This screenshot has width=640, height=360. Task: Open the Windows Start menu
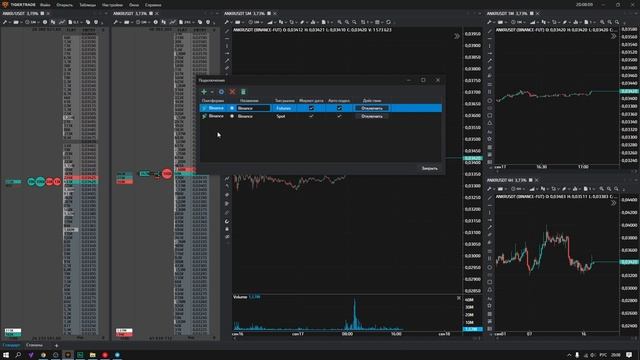[x=6, y=355]
